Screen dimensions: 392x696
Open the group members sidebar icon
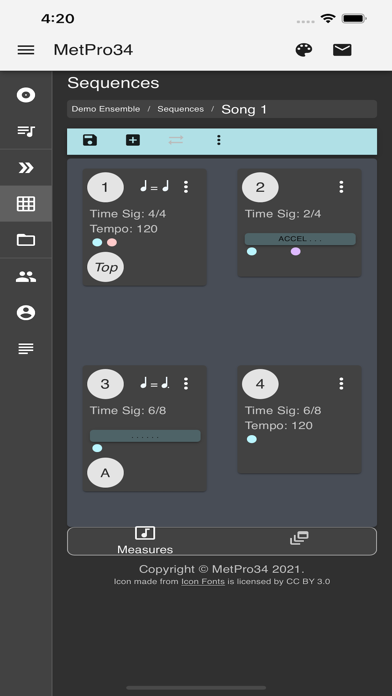(x=26, y=277)
